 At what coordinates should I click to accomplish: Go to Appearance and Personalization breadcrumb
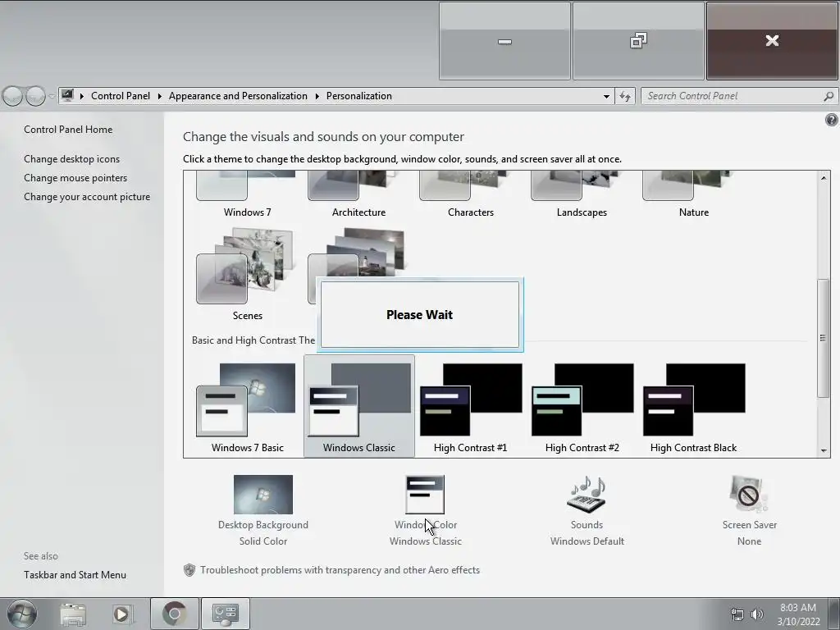(238, 96)
